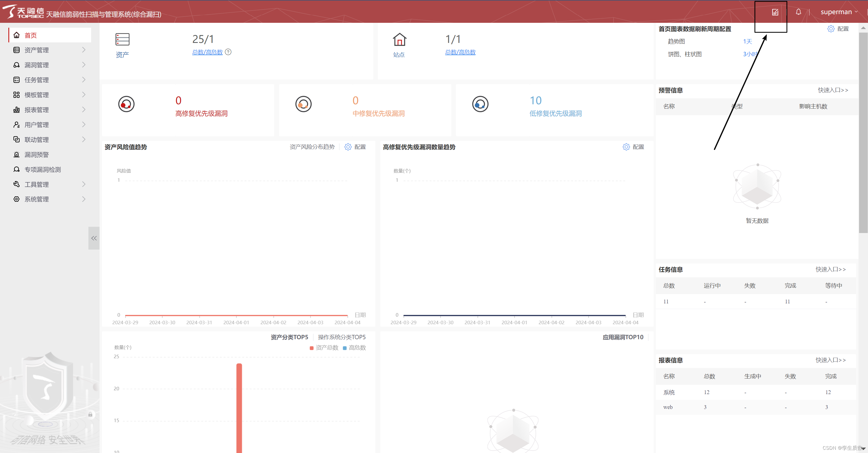Toggle 高危数 legend in TOP5 chart

point(354,348)
